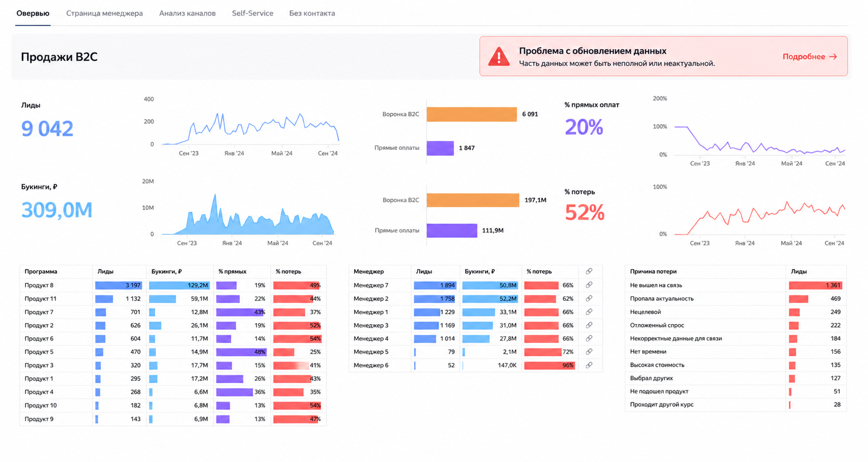Open the link icon for Менеджер 6
Viewport: 868px width, 462px height.
pos(589,365)
